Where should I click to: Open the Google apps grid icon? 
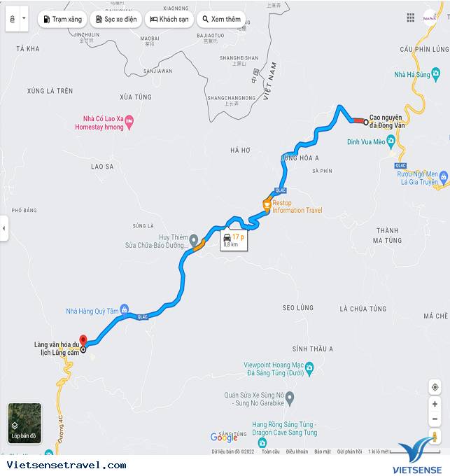tap(410, 17)
